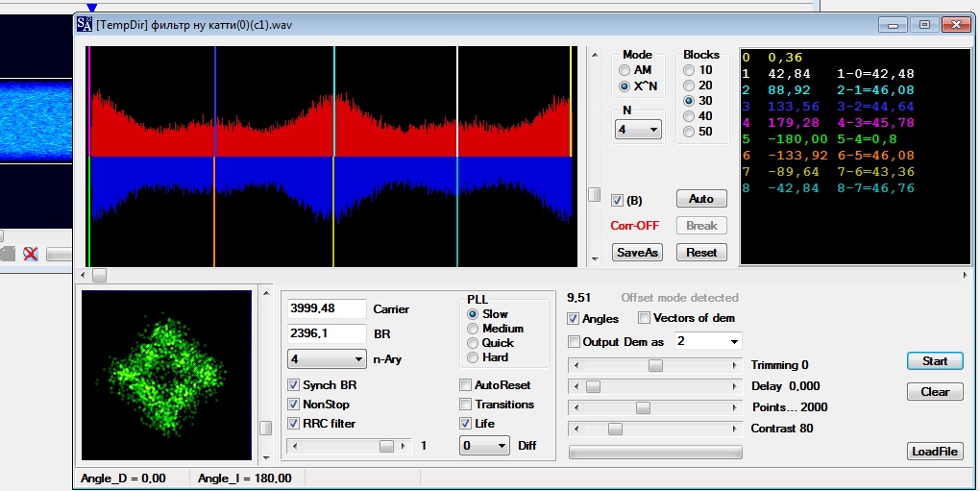This screenshot has height=491, width=980.
Task: Click 'Angle_D = 0,00' status bar entry
Action: (x=123, y=479)
